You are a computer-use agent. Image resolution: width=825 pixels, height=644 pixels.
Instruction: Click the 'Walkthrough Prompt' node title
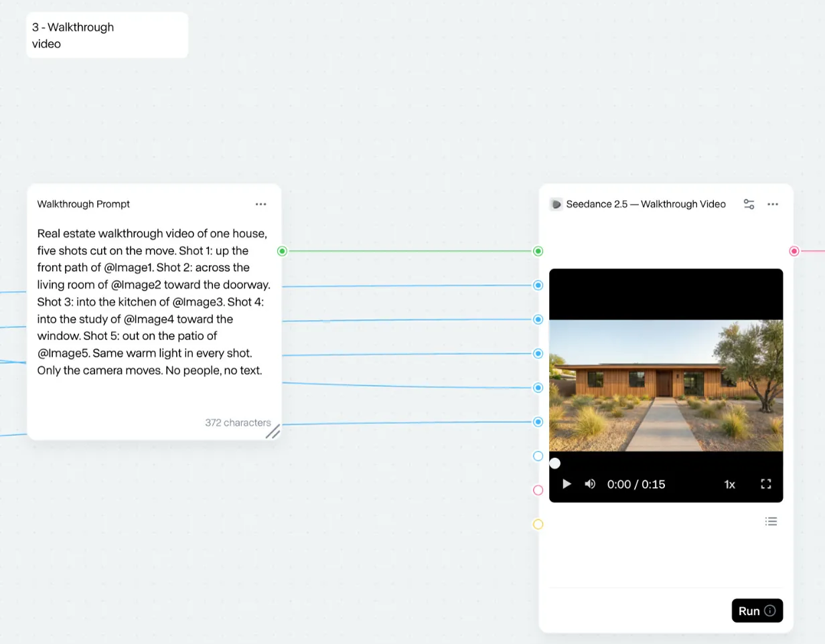click(x=84, y=204)
